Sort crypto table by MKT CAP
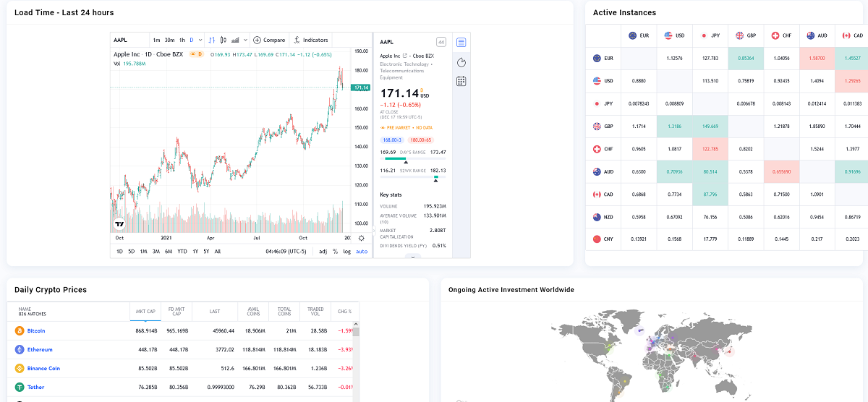Image resolution: width=868 pixels, height=402 pixels. 146,312
